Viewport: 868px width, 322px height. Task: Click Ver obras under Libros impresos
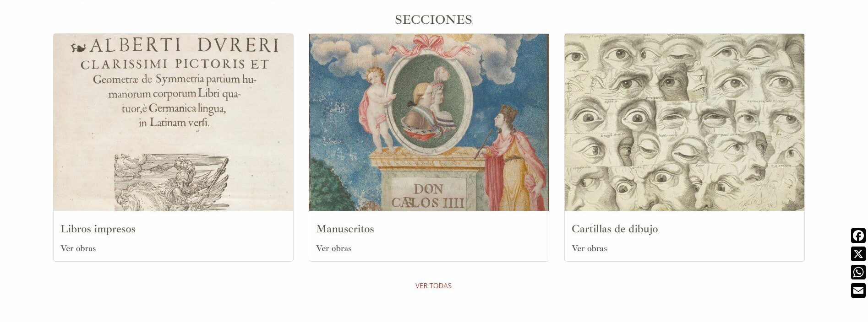click(78, 248)
